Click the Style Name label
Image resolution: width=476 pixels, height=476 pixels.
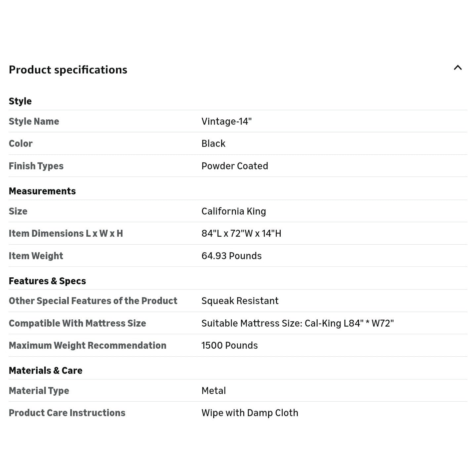coord(34,121)
